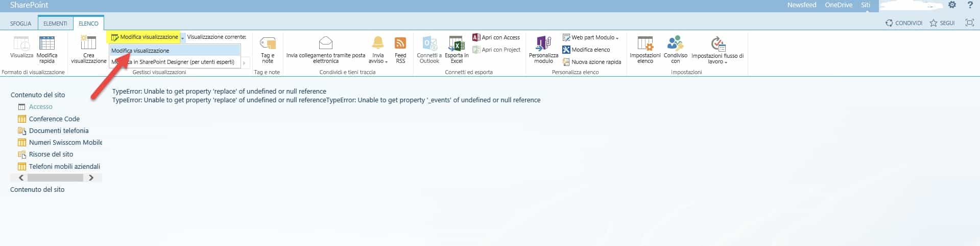The image size is (980, 246).
Task: Click Telefoni mobili aziendali list icon
Action: [x=22, y=166]
